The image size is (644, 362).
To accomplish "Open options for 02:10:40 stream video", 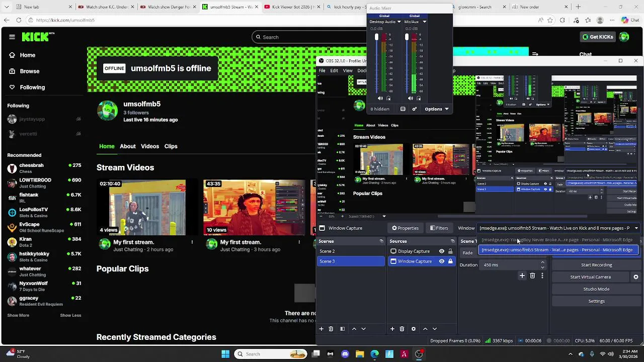I will (192, 242).
